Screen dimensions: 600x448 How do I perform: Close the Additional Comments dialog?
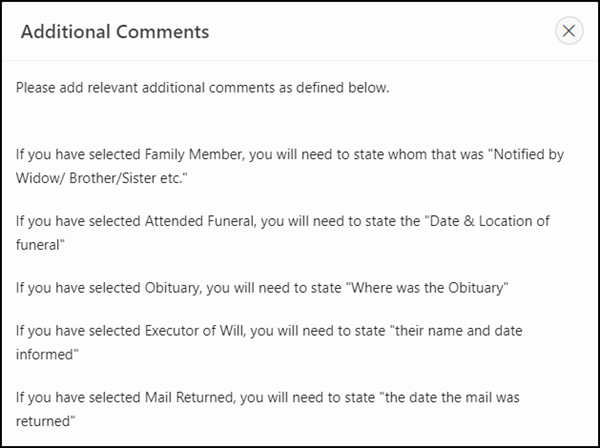pyautogui.click(x=569, y=31)
